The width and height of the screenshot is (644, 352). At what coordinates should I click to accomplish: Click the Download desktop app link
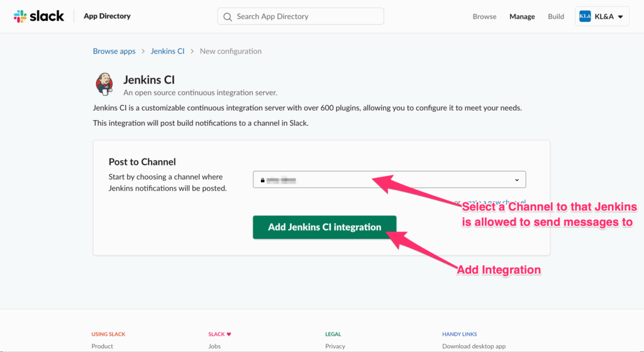click(474, 346)
